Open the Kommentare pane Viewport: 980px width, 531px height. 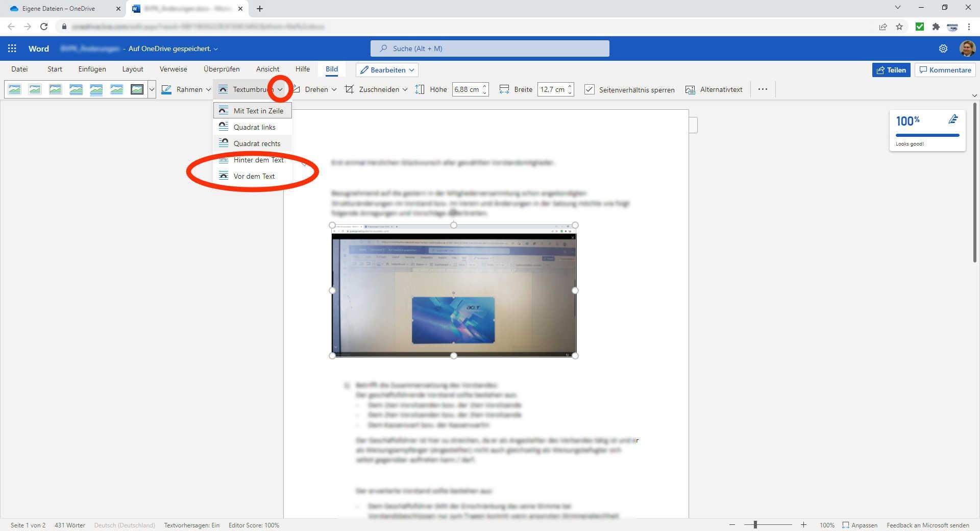[945, 70]
